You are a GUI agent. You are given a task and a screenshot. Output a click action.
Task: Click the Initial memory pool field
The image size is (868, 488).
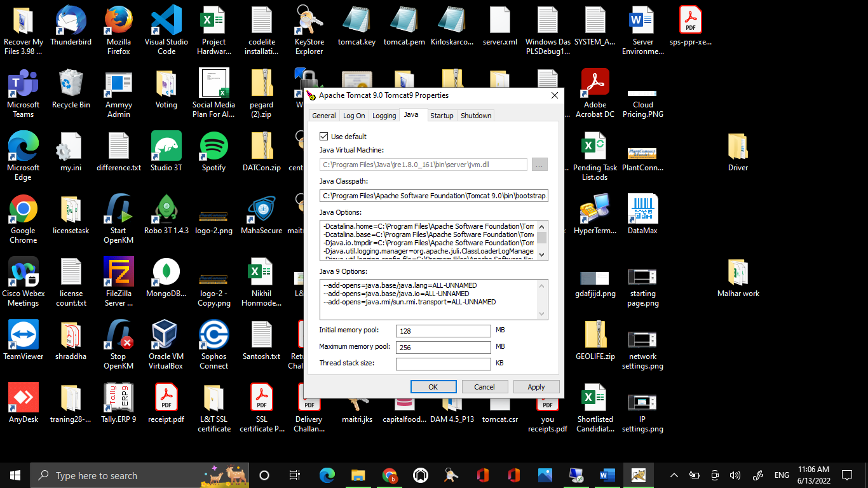(444, 331)
